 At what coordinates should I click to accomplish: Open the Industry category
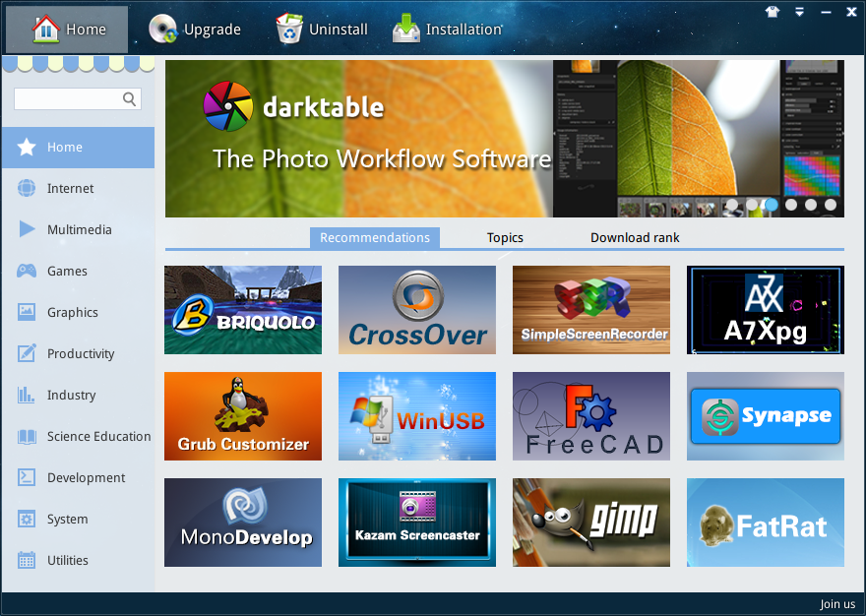point(78,396)
